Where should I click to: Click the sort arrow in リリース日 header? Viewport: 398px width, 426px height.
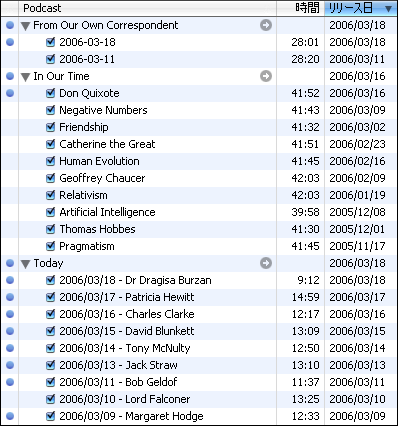[x=388, y=9]
